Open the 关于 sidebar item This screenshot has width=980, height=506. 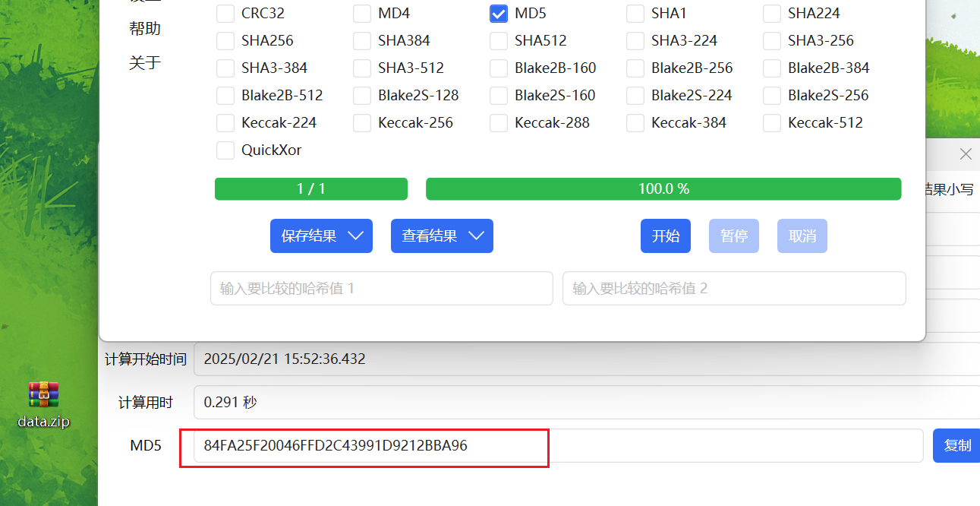(145, 62)
